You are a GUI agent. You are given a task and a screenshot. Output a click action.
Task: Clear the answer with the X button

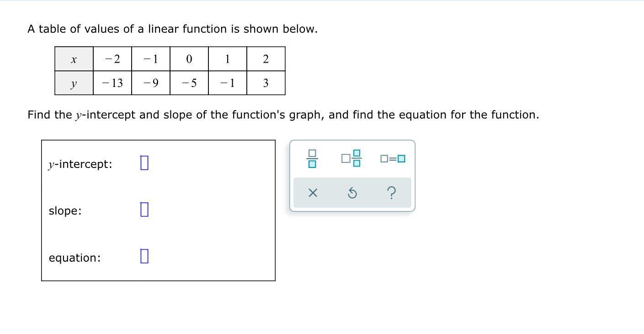(x=313, y=193)
